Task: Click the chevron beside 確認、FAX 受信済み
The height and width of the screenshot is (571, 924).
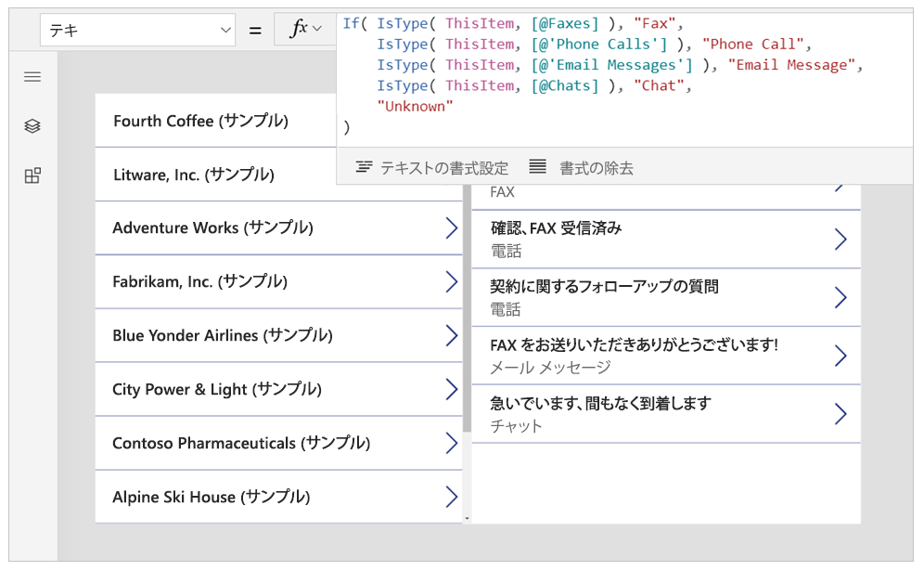Action: pos(841,239)
